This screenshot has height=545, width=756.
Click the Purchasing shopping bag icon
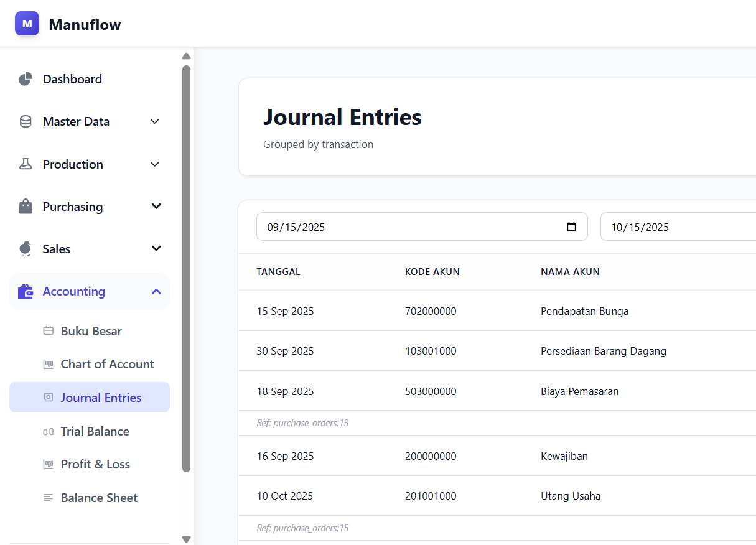(x=26, y=207)
